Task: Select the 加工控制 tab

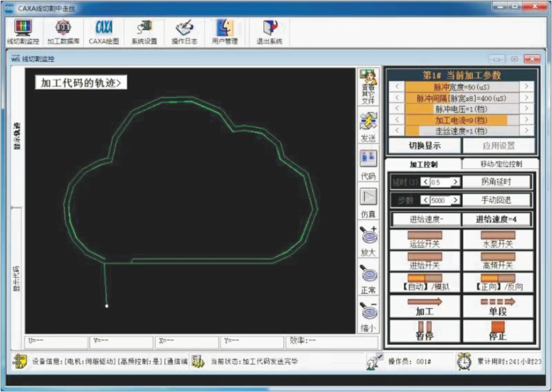Action: pos(423,164)
